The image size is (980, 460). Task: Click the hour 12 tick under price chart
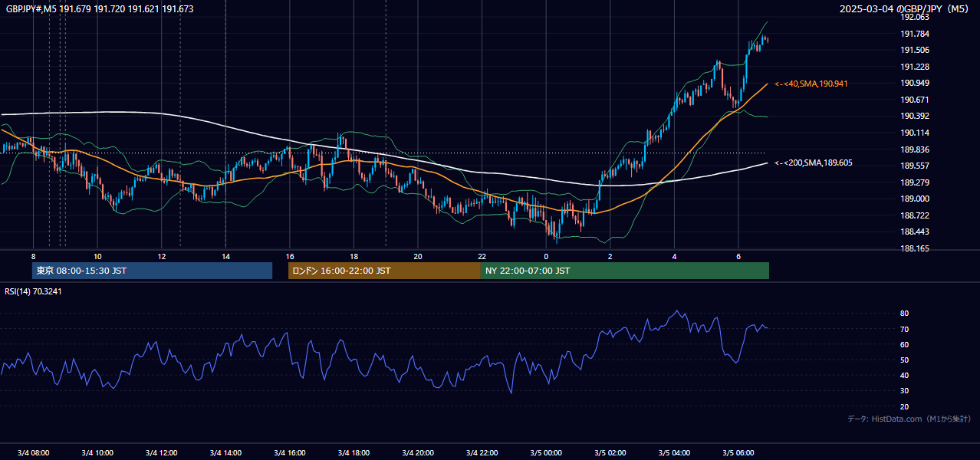pos(162,256)
